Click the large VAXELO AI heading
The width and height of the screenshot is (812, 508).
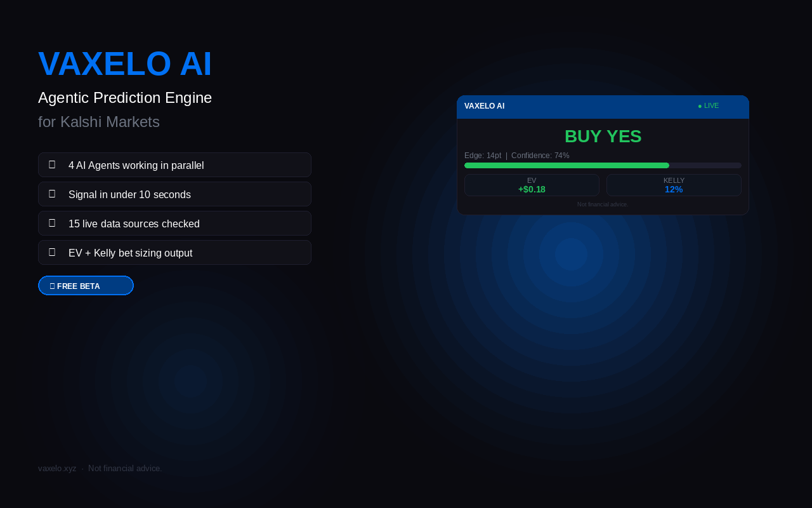125,63
